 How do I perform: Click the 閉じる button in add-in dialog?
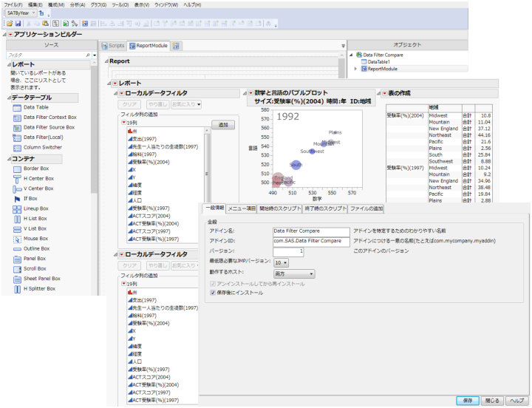[492, 401]
